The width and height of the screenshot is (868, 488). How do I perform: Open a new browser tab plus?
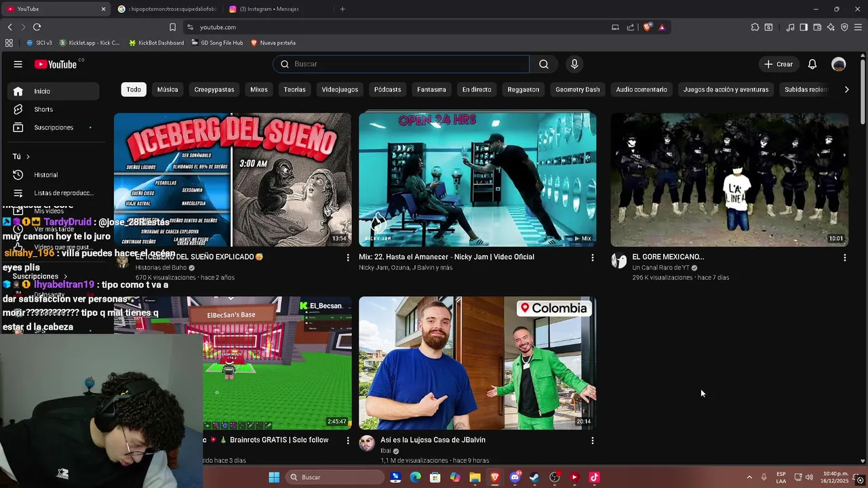tap(342, 9)
